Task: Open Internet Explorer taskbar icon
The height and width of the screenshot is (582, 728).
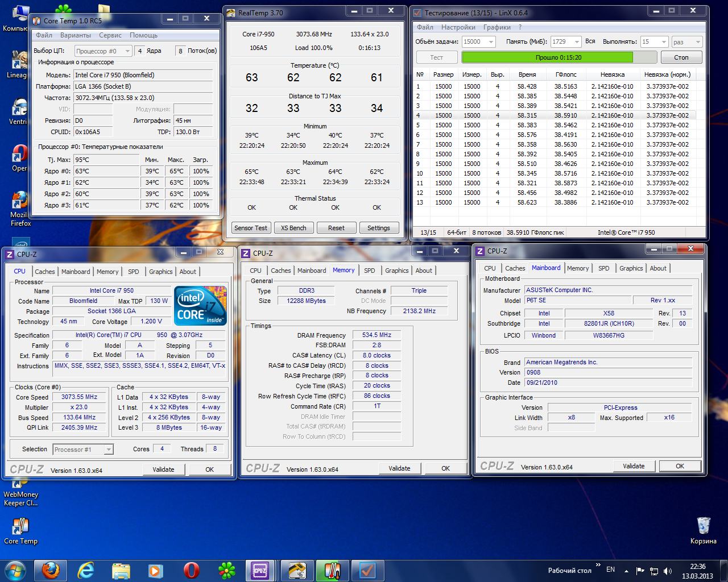Action: tap(86, 570)
